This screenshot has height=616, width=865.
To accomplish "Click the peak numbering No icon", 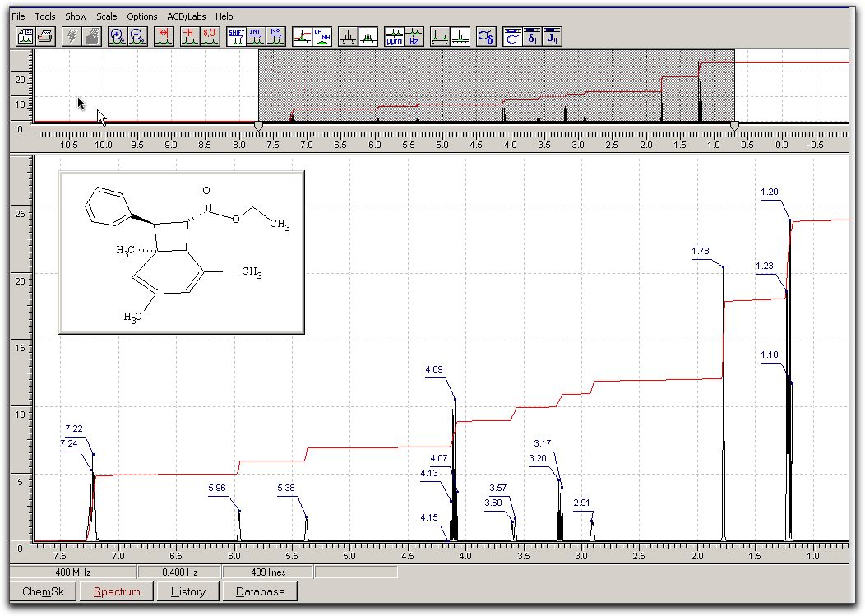I will pos(276,36).
